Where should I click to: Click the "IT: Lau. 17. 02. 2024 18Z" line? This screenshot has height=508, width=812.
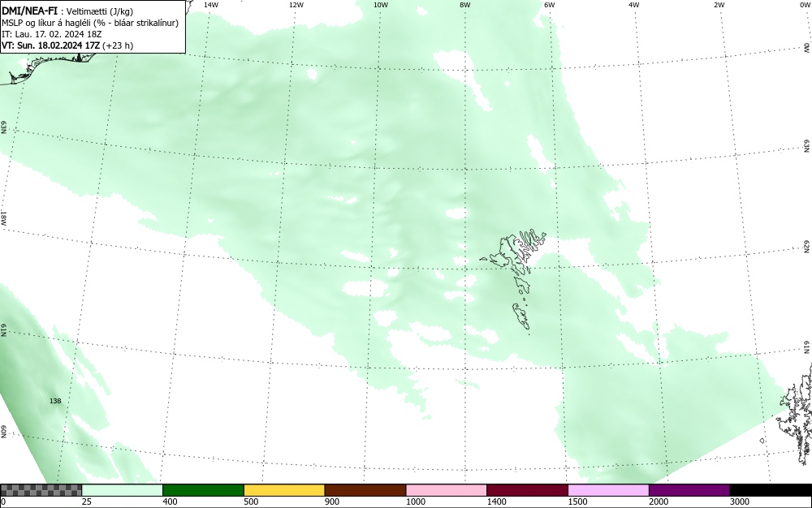(x=52, y=34)
